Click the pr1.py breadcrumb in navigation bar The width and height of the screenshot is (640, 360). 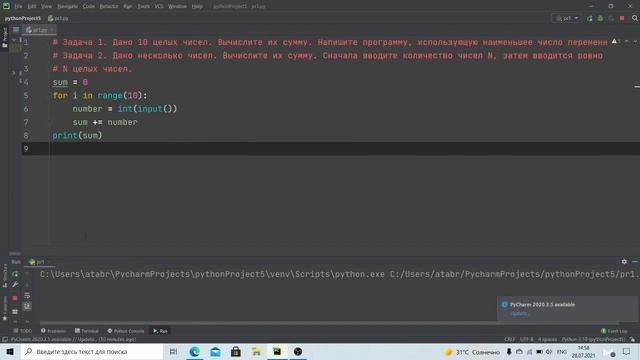pyautogui.click(x=58, y=18)
